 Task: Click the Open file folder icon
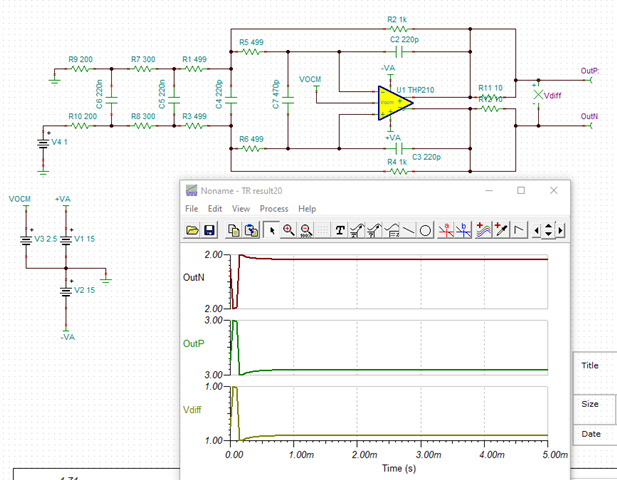click(192, 231)
